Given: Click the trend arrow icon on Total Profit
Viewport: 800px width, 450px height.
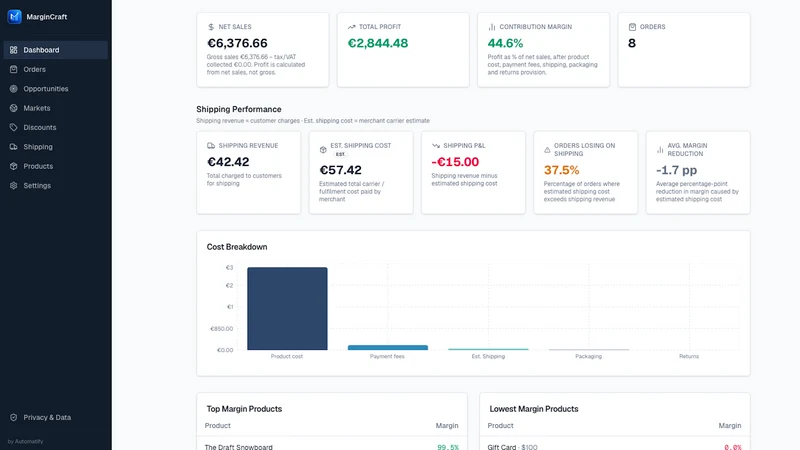Looking at the screenshot, I should (x=351, y=27).
